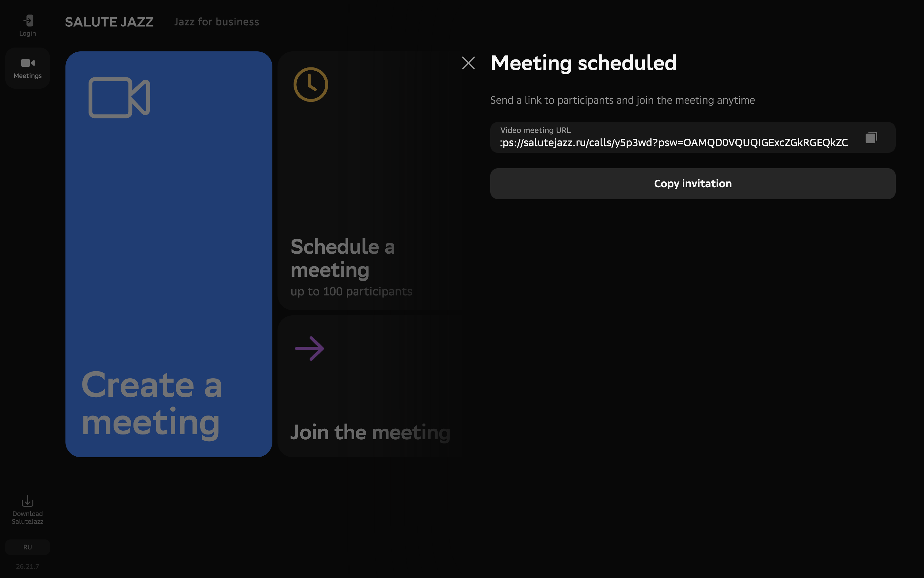Viewport: 924px width, 578px height.
Task: Click the 'up to 100 participants' text
Action: coord(351,291)
